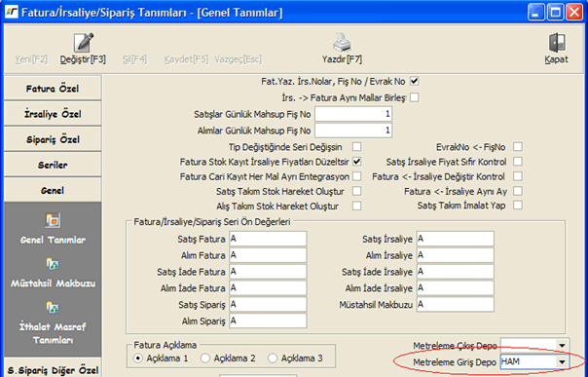Image resolution: width=588 pixels, height=377 pixels.
Task: Open Müstahsil Makbuzu sidebar icon
Action: [x=53, y=264]
